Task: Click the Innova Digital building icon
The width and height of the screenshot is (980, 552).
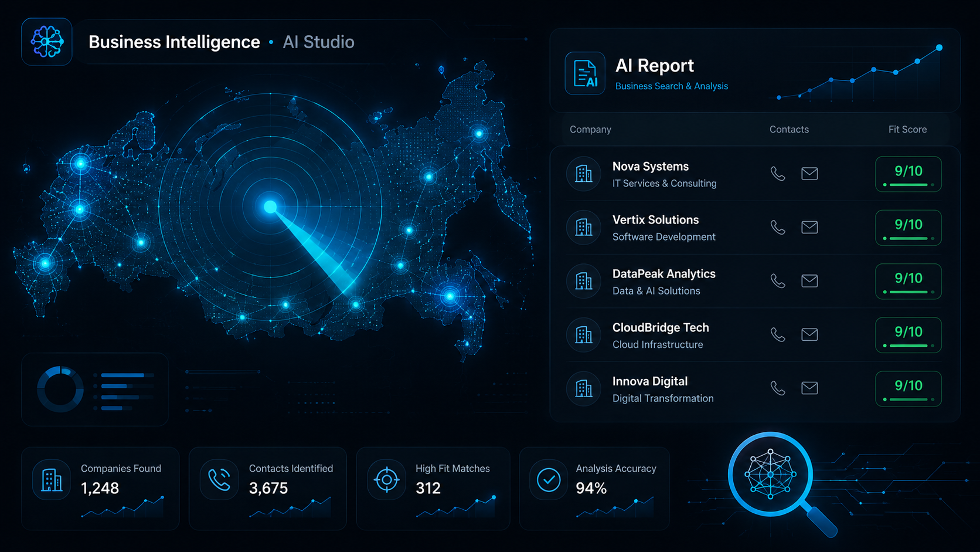Action: point(584,388)
